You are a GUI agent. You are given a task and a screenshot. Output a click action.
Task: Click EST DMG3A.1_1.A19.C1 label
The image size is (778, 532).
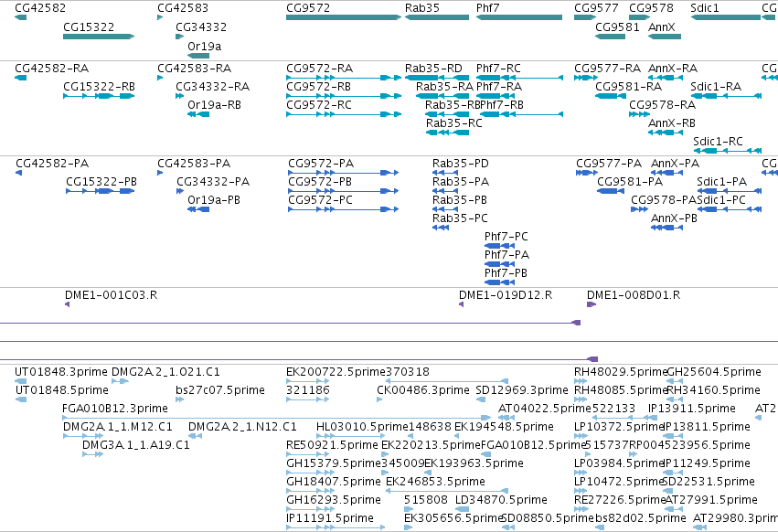pyautogui.click(x=136, y=444)
